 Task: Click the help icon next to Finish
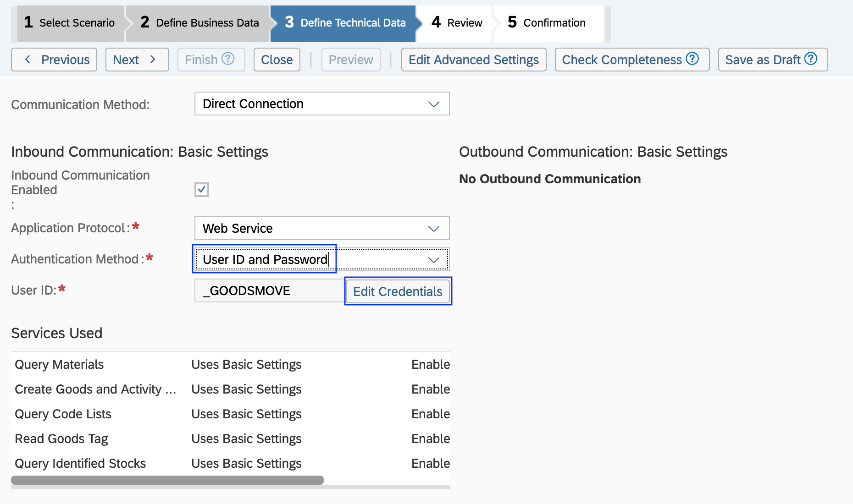coord(227,59)
